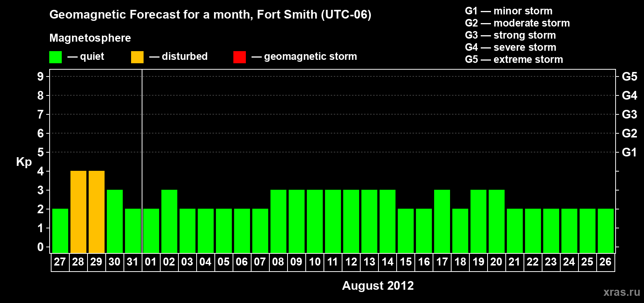Select the green bar for day 08
Image resolution: width=644 pixels, height=303 pixels.
click(278, 221)
